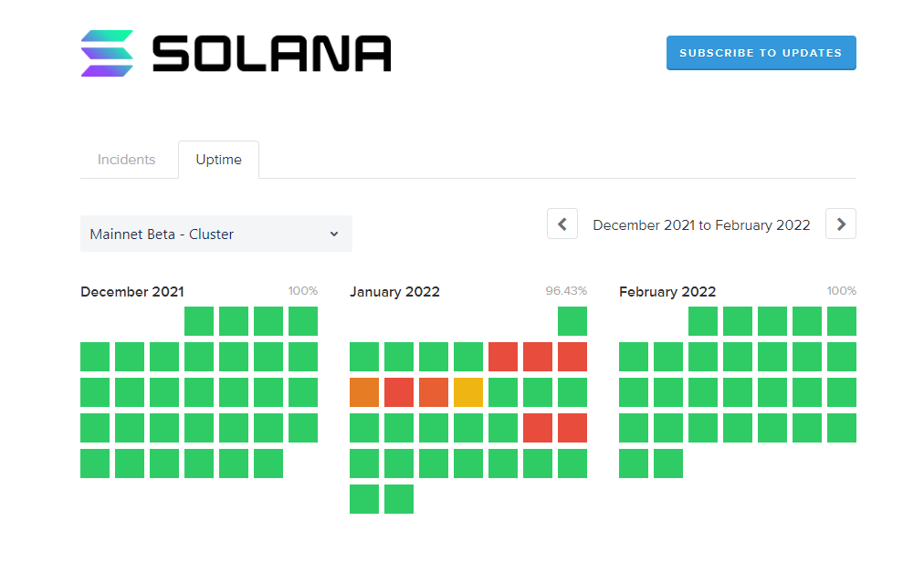Go to next months with right chevron
This screenshot has height=573, width=924.
pyautogui.click(x=841, y=224)
